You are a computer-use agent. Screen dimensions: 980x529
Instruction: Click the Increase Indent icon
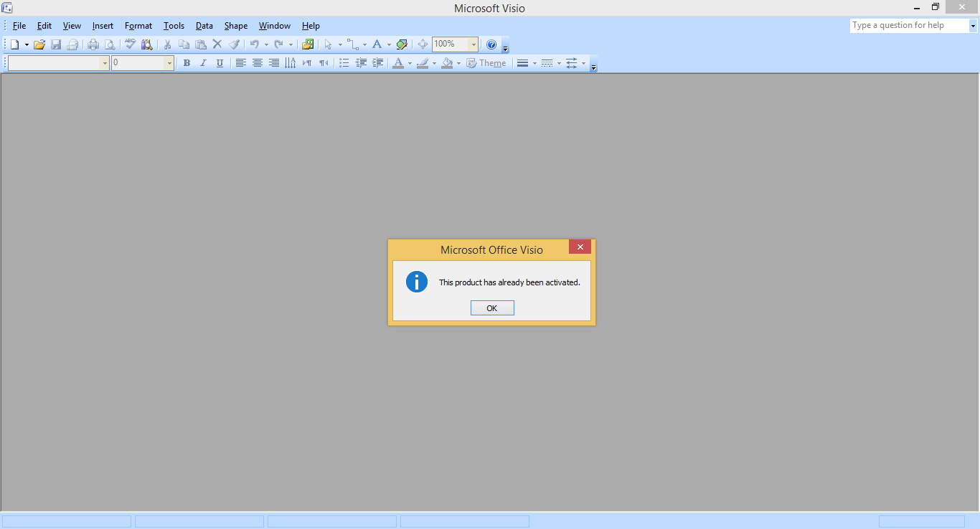point(377,63)
